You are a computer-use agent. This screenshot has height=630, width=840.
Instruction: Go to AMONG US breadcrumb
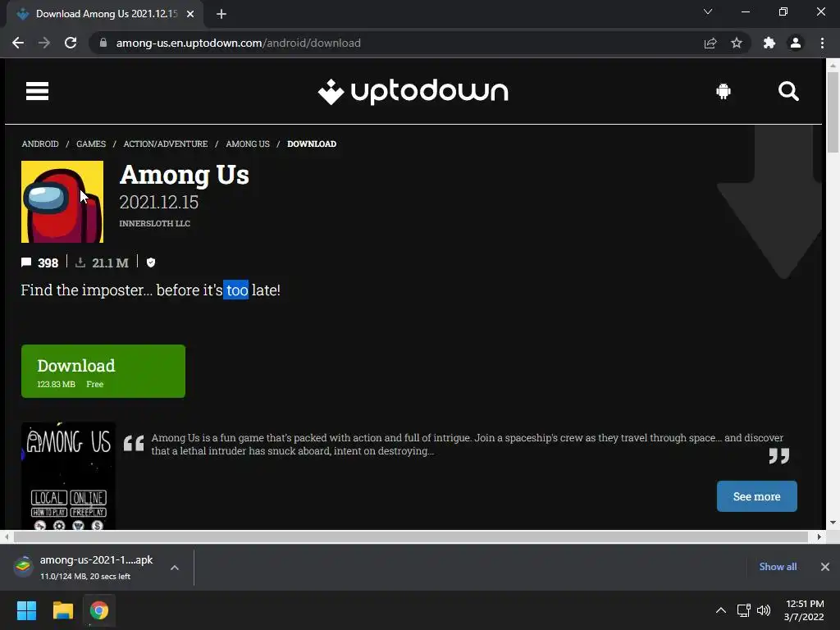click(x=248, y=144)
